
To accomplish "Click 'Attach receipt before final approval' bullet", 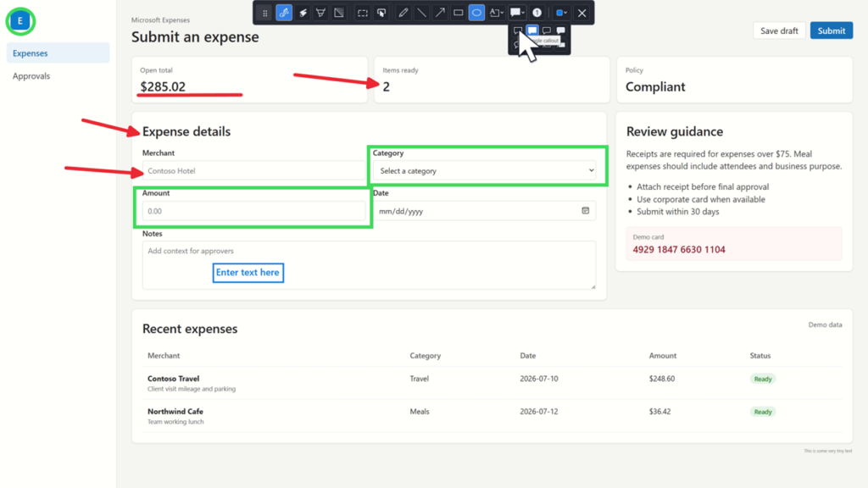I will pos(703,186).
